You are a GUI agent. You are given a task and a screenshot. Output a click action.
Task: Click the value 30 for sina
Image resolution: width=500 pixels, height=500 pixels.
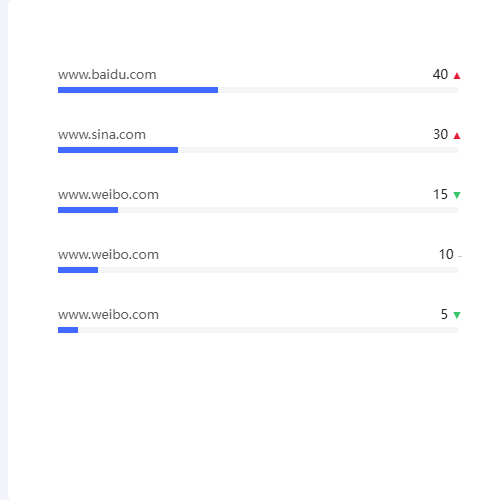point(440,134)
